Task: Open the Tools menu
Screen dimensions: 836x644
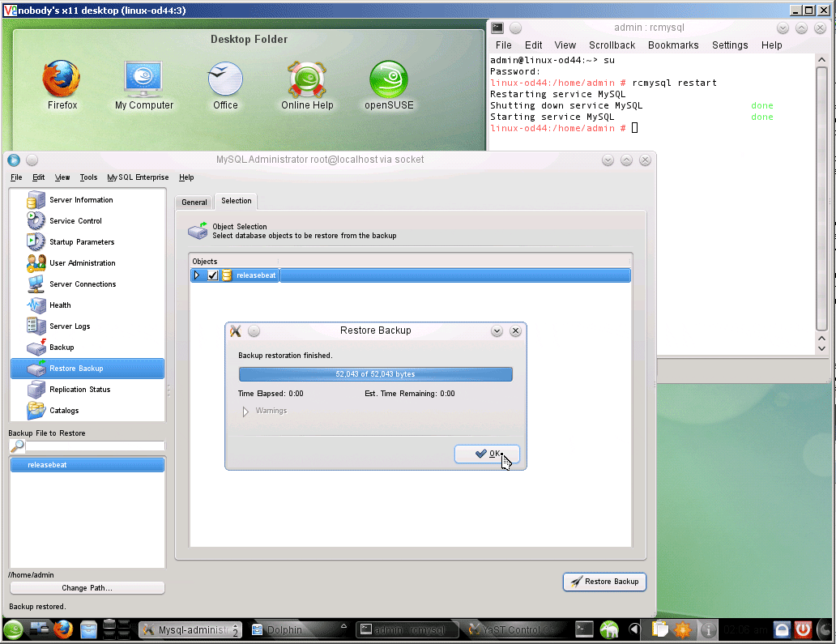Action: pos(88,177)
